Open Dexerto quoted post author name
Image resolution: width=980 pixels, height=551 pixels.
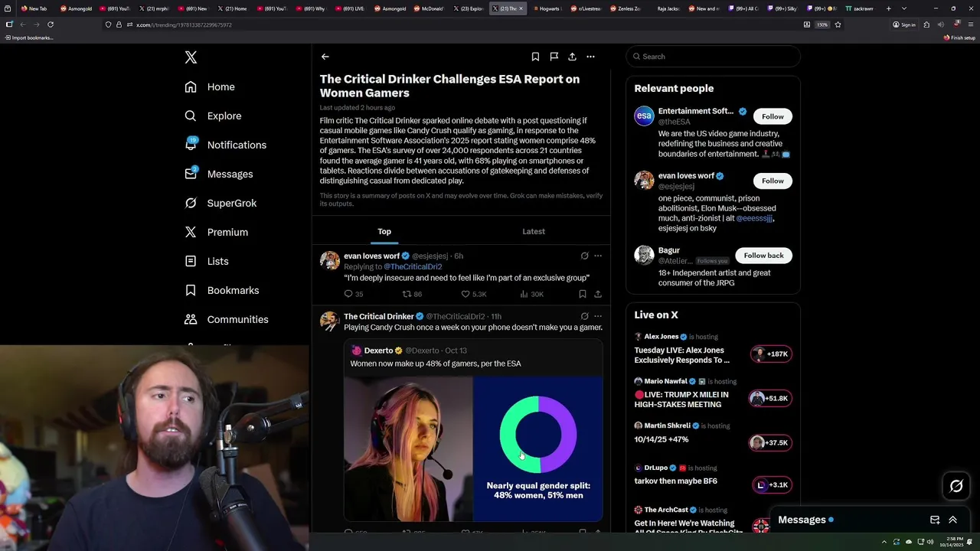(378, 350)
